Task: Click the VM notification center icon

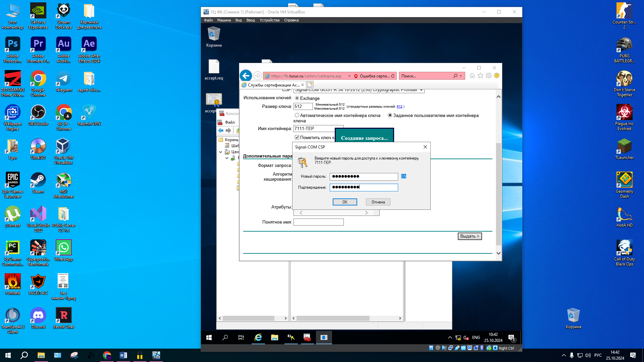Action: tap(512, 338)
